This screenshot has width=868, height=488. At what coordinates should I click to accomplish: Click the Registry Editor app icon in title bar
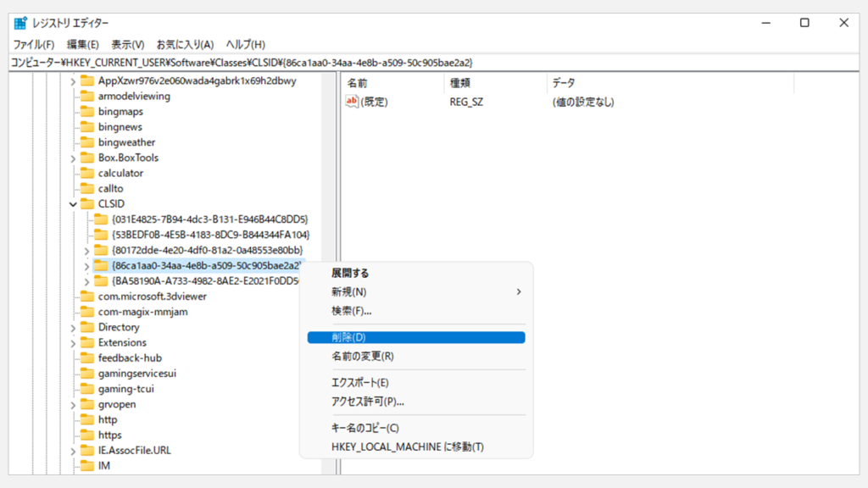click(x=20, y=23)
